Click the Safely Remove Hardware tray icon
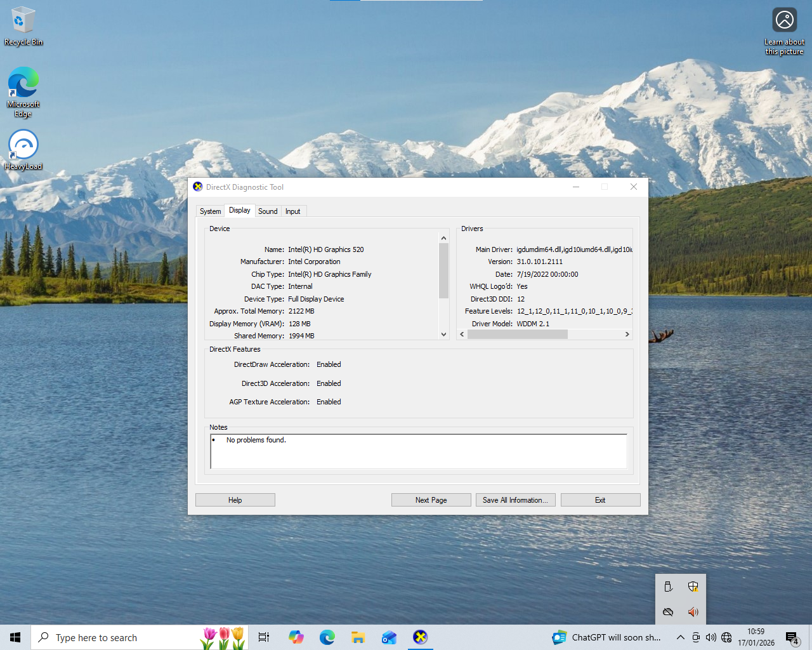812x650 pixels. 668,587
